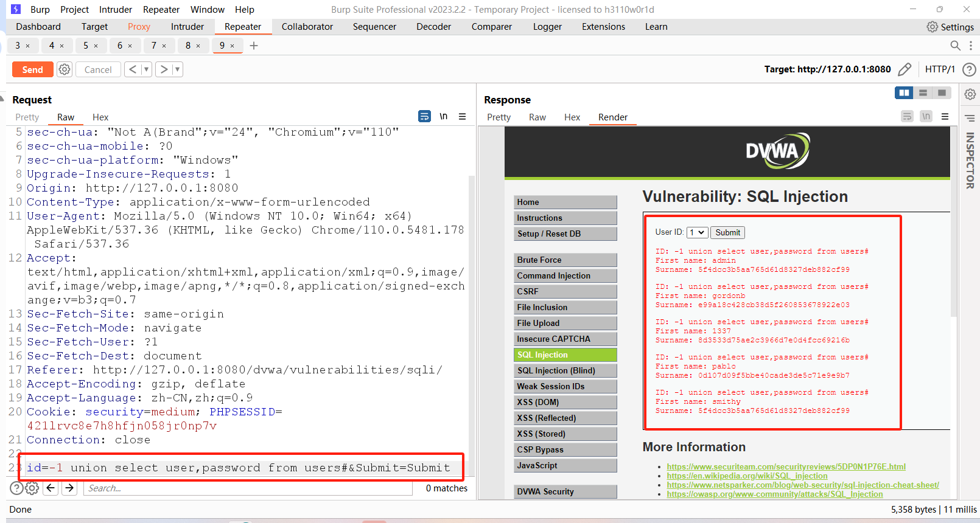Open DVWA File Upload page

coord(565,323)
